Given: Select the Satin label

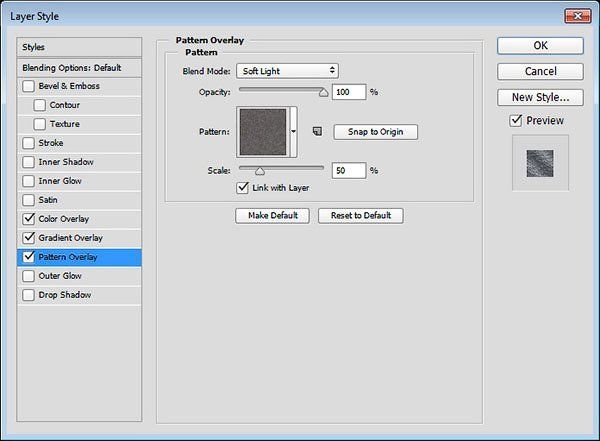Looking at the screenshot, I should tap(48, 200).
